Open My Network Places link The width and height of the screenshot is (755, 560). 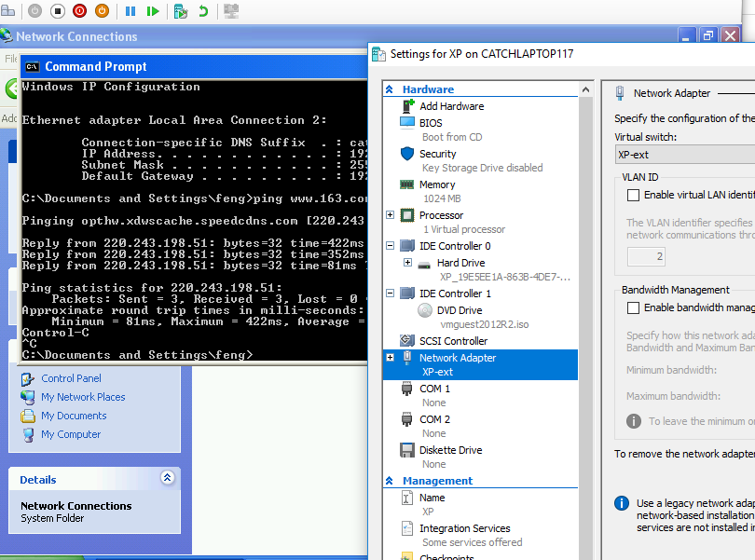click(x=83, y=397)
